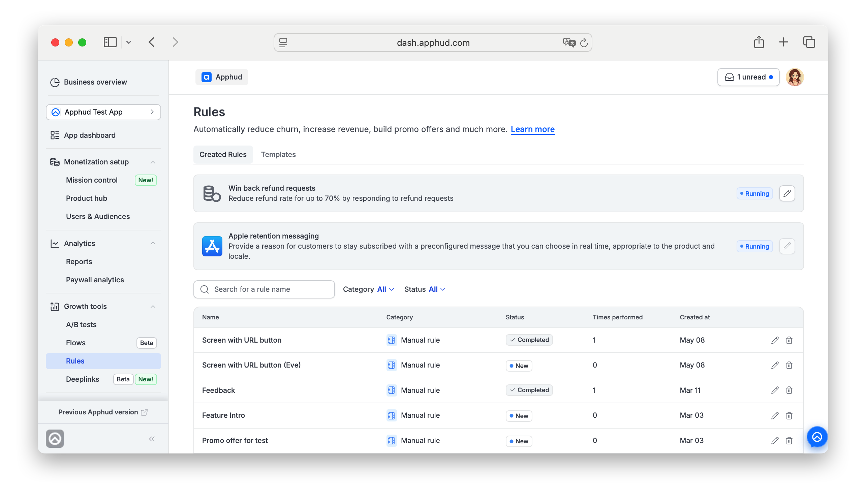Screen dimensions: 866x504
Task: Open the blue support chat bubble
Action: pyautogui.click(x=816, y=437)
